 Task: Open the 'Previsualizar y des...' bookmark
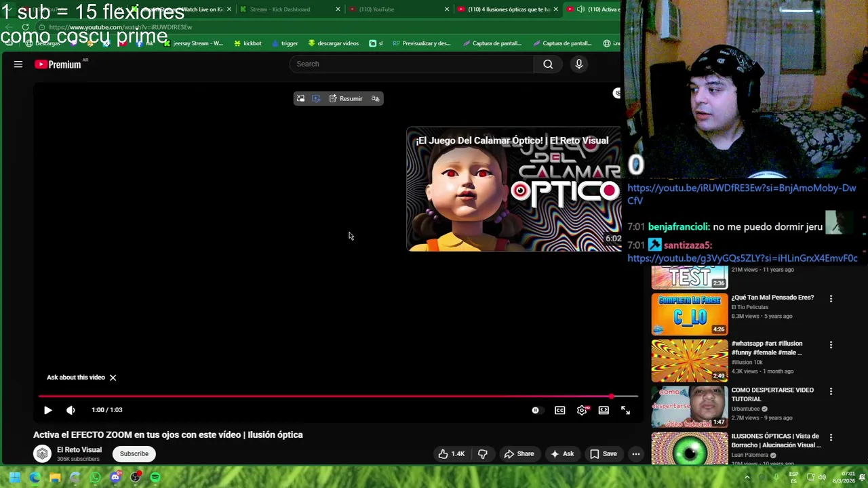[x=421, y=43]
